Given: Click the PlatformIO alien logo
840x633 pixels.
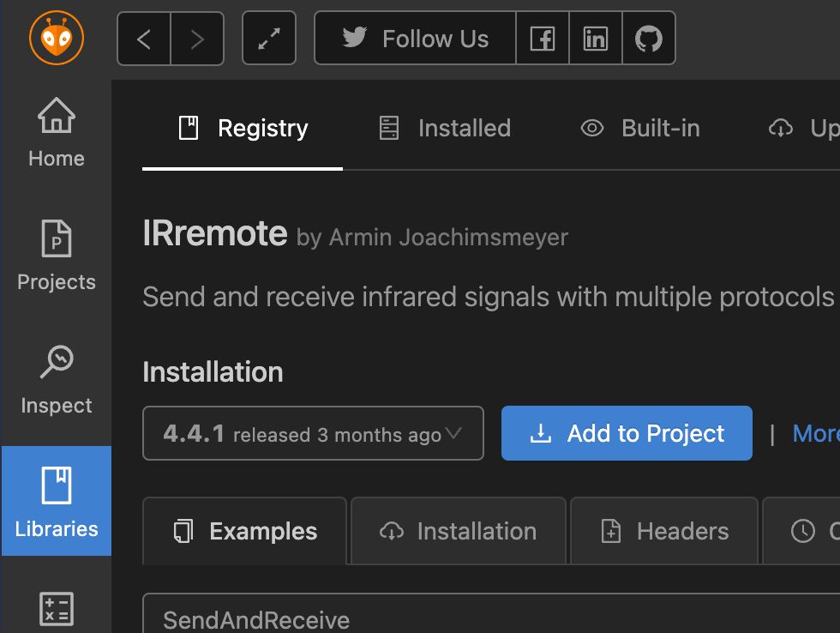Looking at the screenshot, I should pos(57,38).
